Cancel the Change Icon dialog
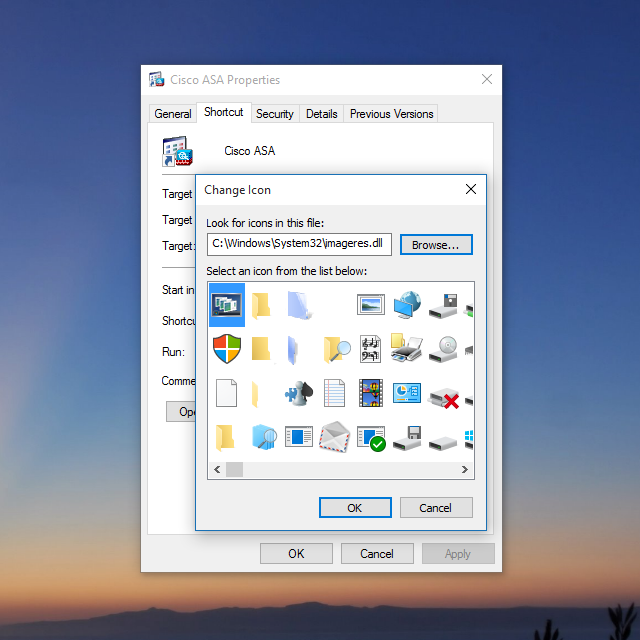This screenshot has height=640, width=640. point(436,508)
